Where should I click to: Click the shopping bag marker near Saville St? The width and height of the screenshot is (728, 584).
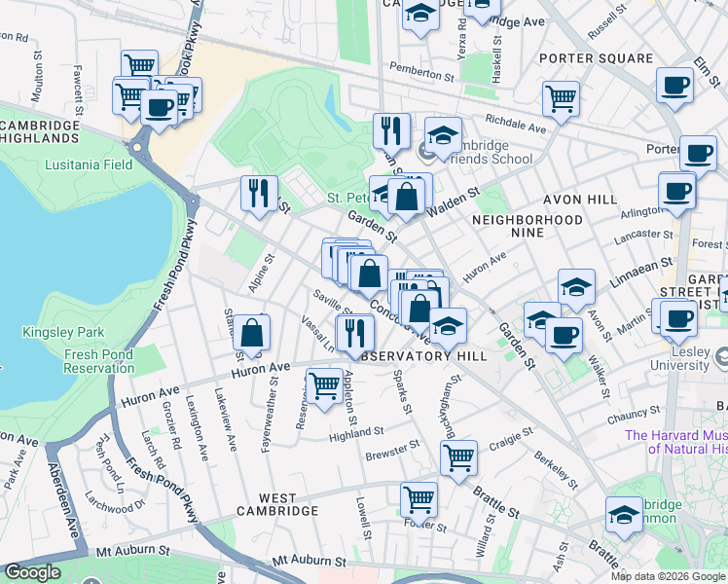pos(369,274)
